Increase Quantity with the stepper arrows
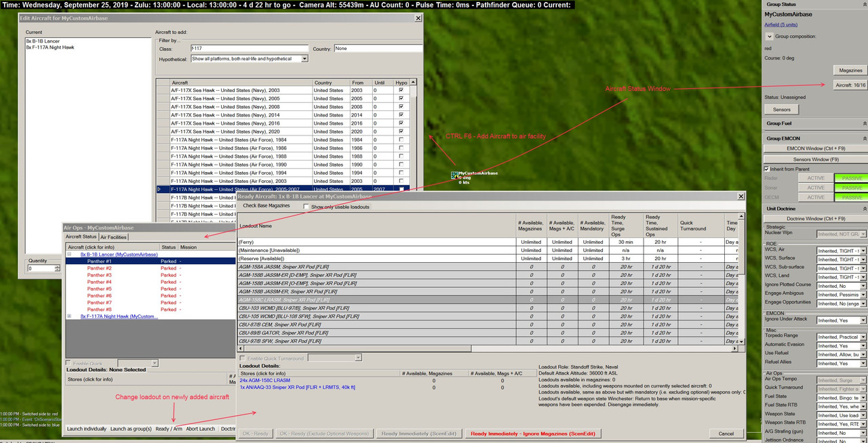Viewport: 868px width, 443px height. 56,266
